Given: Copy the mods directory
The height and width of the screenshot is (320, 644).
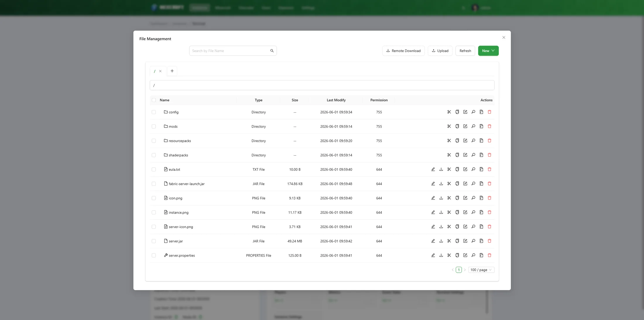Looking at the screenshot, I should [x=457, y=126].
